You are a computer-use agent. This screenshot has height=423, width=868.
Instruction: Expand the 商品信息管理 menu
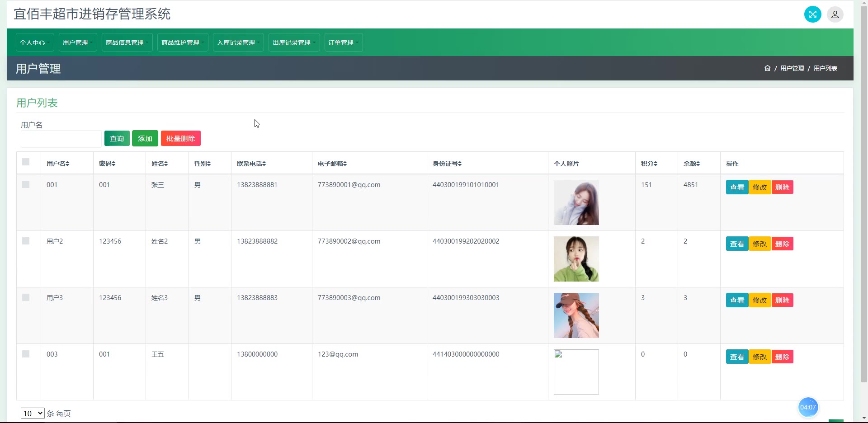(127, 42)
